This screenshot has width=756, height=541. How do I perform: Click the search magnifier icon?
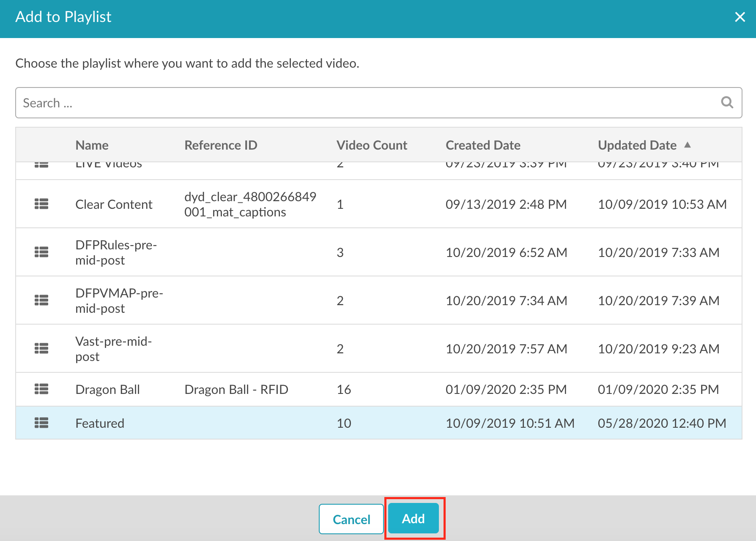point(727,102)
